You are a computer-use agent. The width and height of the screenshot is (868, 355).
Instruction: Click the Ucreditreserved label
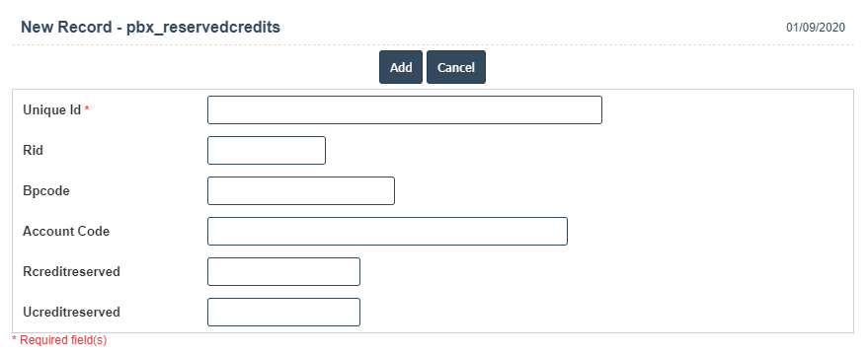[x=71, y=312]
